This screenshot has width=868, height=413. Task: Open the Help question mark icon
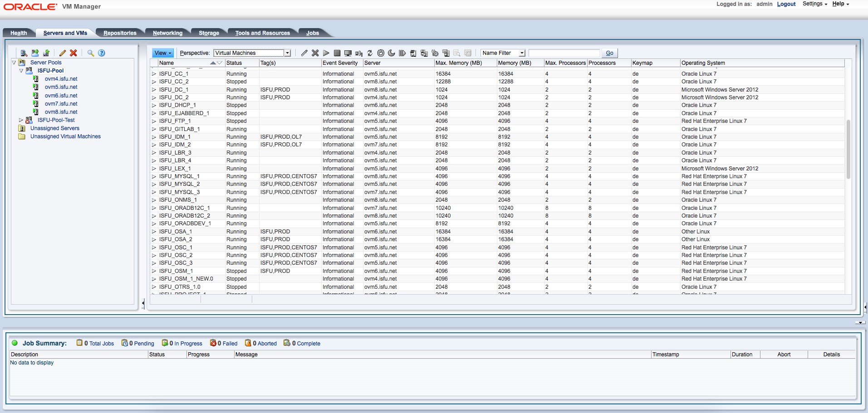pos(102,53)
